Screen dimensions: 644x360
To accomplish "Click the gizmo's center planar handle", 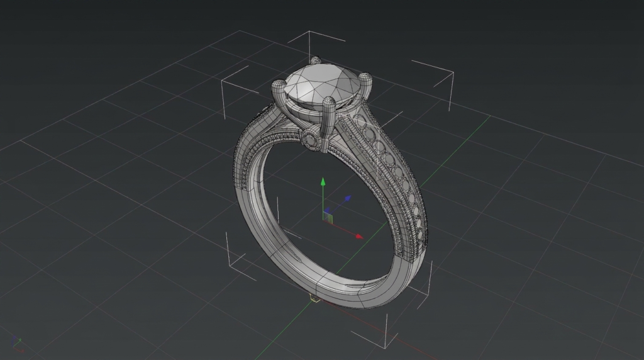I will pyautogui.click(x=328, y=216).
